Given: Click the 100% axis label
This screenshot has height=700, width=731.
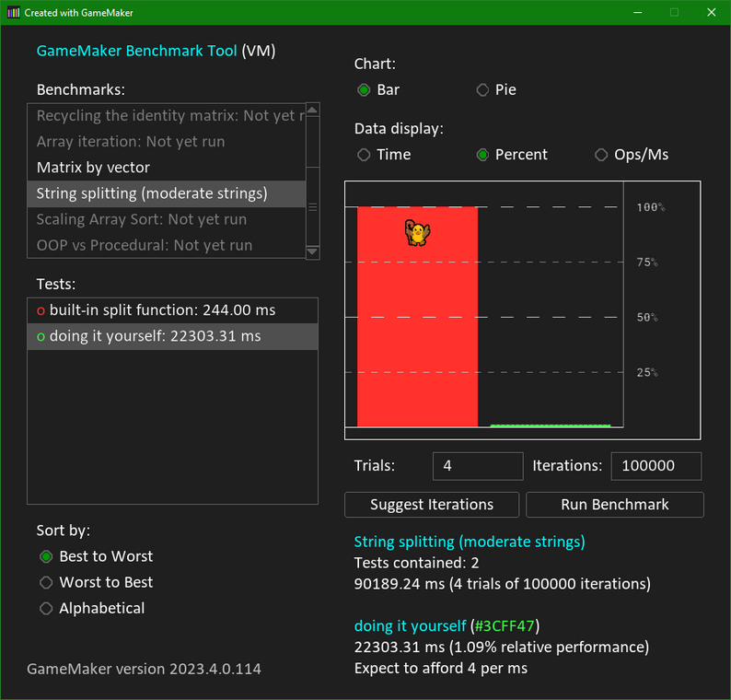Looking at the screenshot, I should click(651, 207).
